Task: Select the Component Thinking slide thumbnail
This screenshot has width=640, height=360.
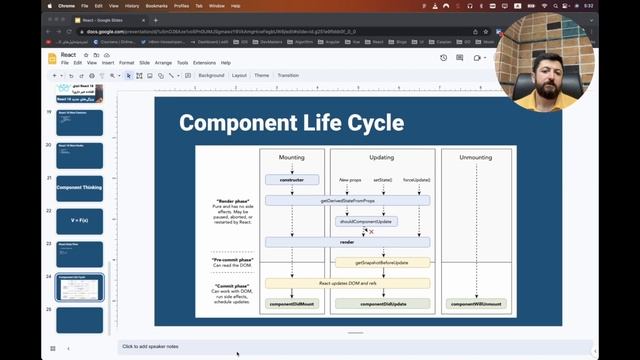Action: [x=80, y=188]
